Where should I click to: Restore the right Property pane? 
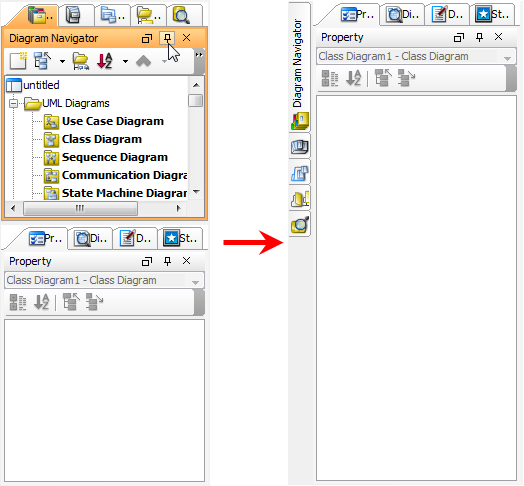tap(459, 37)
